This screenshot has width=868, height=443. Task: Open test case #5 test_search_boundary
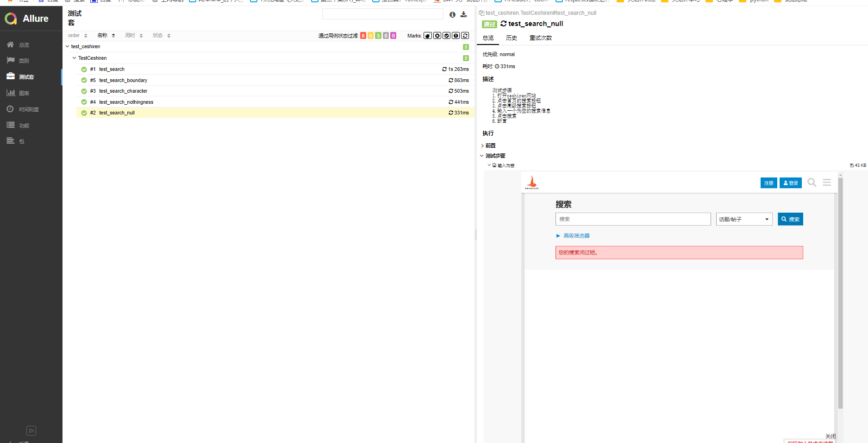[x=275, y=80]
